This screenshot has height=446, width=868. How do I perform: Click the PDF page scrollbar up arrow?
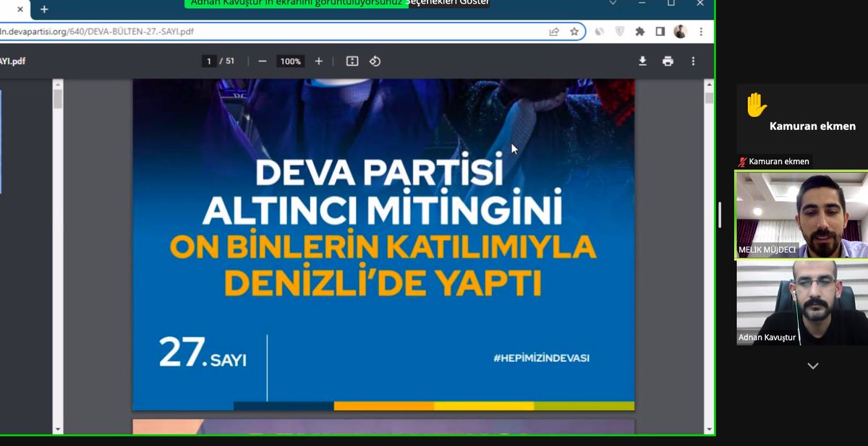(x=709, y=85)
